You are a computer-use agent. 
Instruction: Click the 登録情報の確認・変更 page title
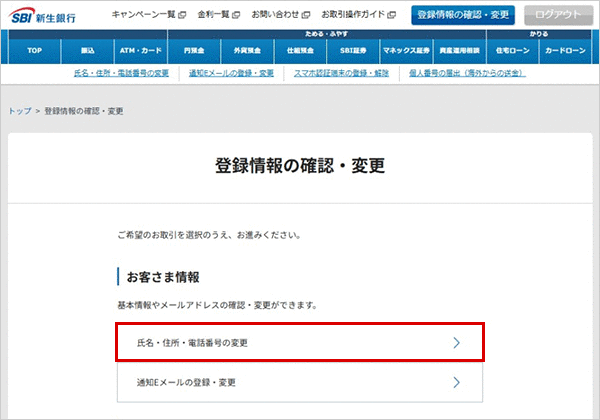pos(300,166)
